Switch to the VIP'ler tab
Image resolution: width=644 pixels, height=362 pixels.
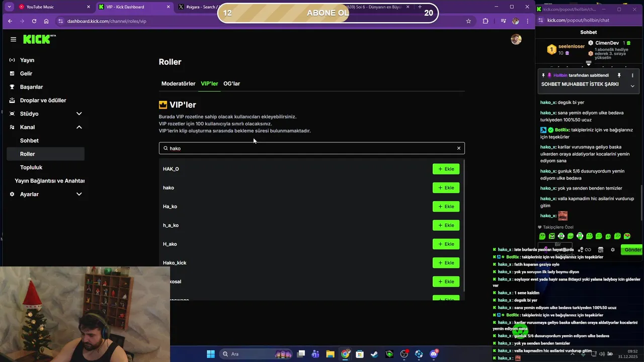[209, 83]
